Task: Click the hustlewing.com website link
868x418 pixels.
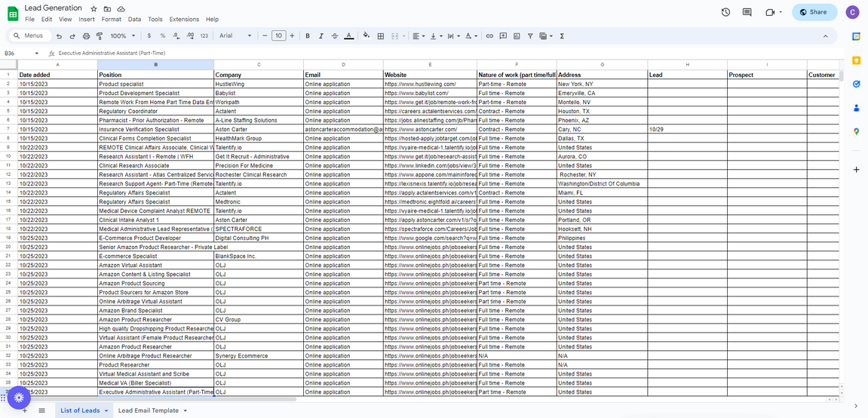Action: click(420, 85)
